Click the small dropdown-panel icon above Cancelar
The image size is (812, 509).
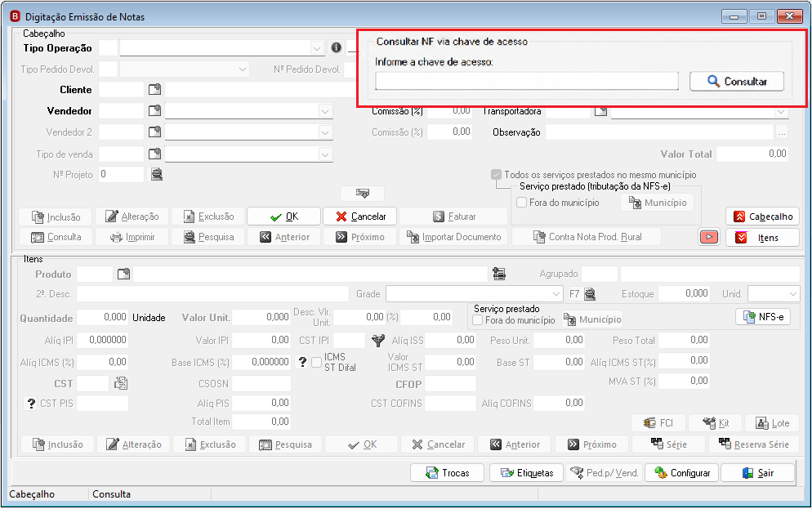pyautogui.click(x=363, y=193)
